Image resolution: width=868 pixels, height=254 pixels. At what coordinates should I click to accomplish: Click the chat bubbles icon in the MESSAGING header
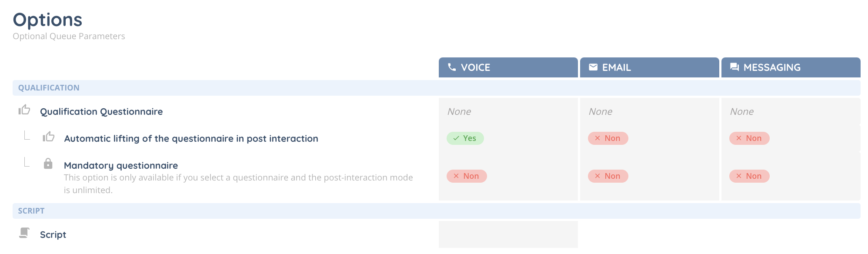(x=734, y=67)
